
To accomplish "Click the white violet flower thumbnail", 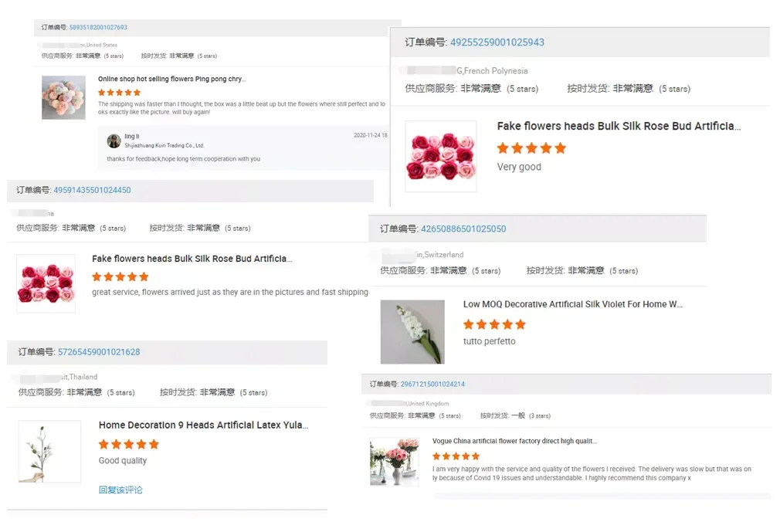I will 412,332.
